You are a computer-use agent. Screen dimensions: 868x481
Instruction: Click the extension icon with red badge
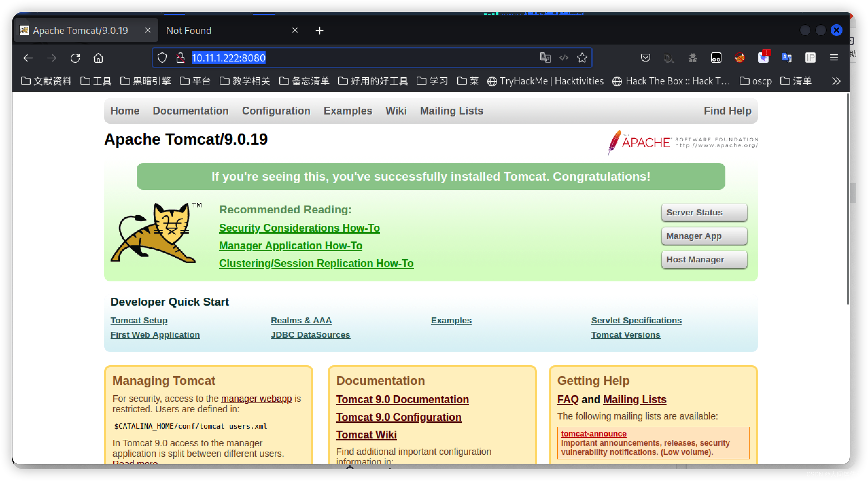tap(763, 57)
